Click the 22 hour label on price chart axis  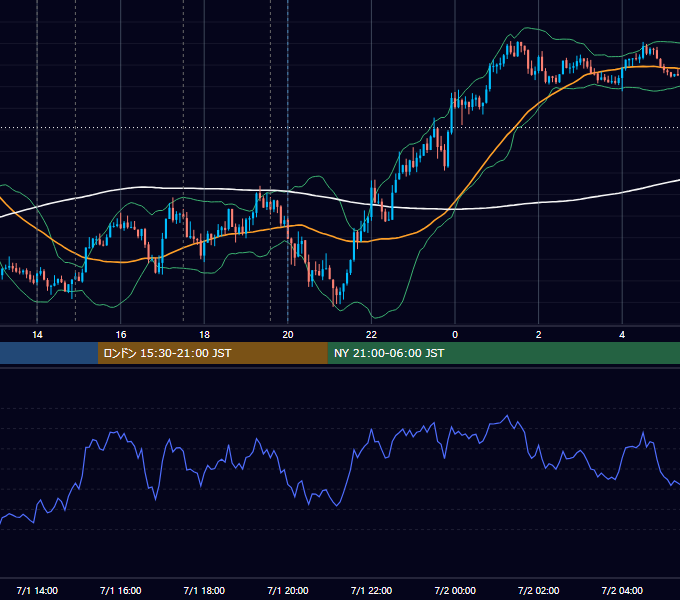pos(372,335)
